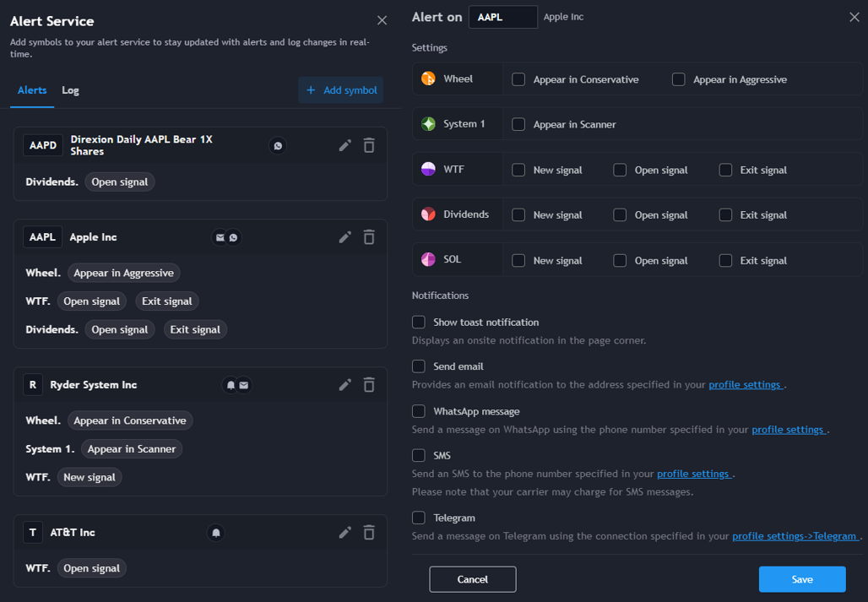Click the pink SOL strategy icon
This screenshot has height=602, width=868.
click(x=428, y=259)
